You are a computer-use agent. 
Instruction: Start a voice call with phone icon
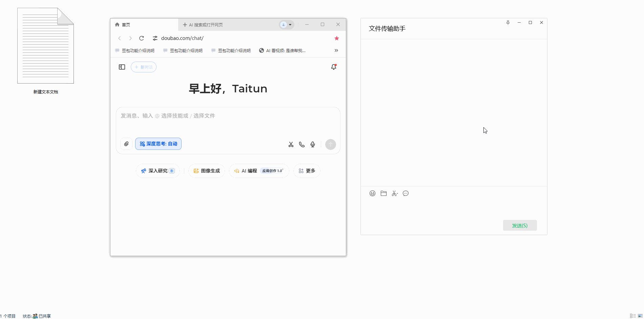(x=302, y=144)
